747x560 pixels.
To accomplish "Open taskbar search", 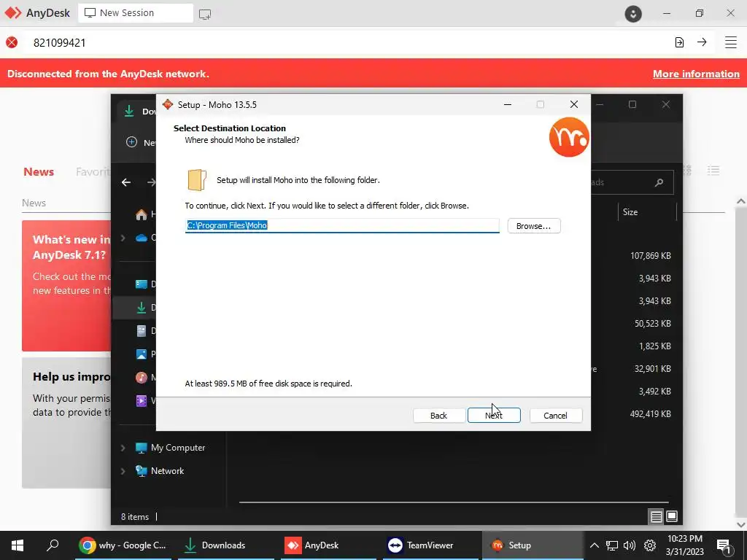I will pos(53,545).
